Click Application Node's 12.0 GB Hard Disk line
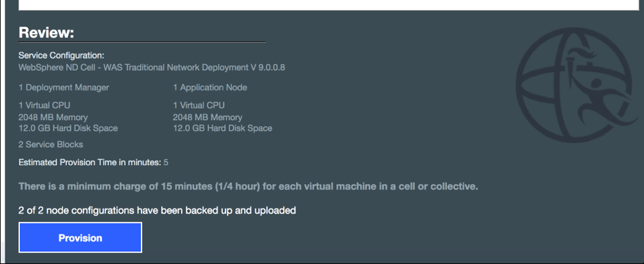644x264 pixels. [x=223, y=128]
